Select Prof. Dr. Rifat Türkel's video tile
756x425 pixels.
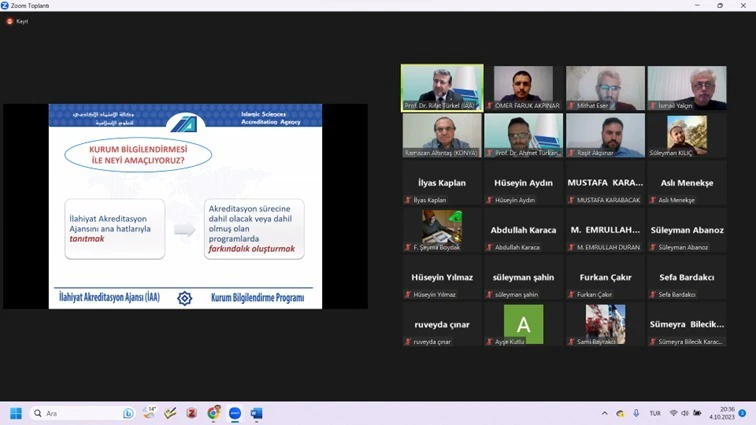(x=442, y=88)
